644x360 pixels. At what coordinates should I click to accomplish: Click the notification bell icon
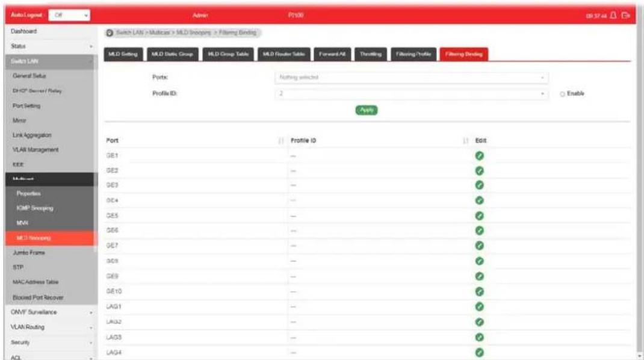coord(613,15)
